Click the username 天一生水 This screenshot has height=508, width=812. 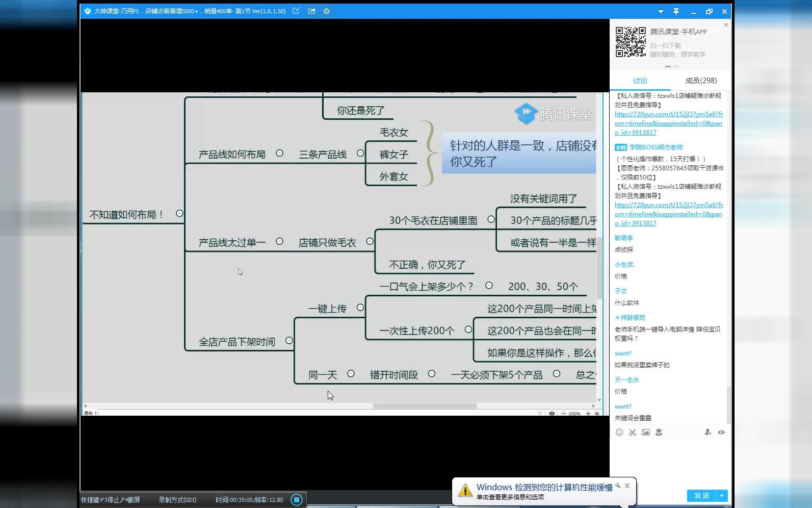click(626, 379)
